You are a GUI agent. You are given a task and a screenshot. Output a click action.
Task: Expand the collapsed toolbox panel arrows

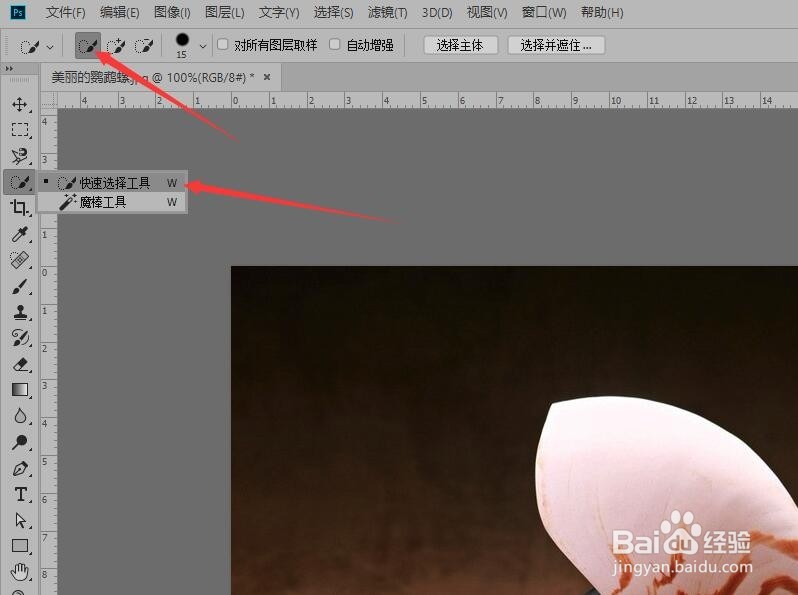click(9, 68)
